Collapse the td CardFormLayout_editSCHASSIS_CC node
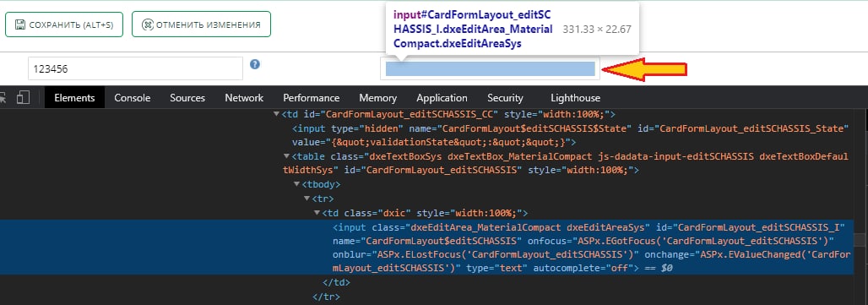868x305 pixels. click(x=277, y=115)
